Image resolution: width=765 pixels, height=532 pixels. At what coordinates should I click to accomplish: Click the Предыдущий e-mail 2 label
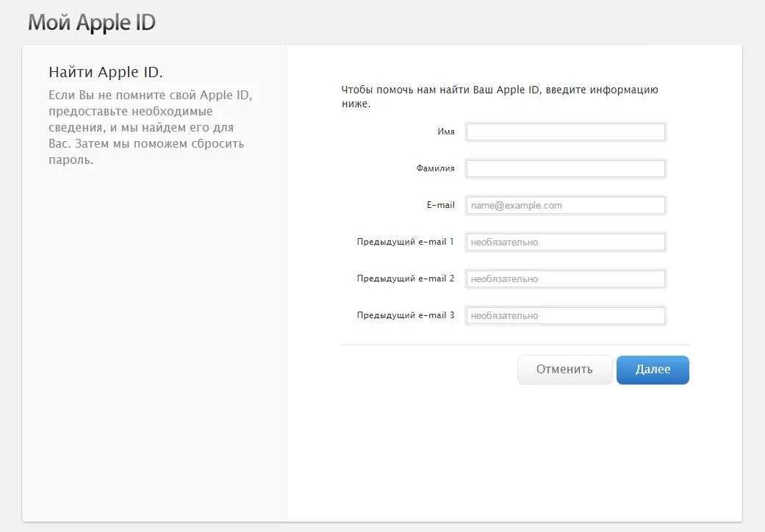click(x=406, y=278)
